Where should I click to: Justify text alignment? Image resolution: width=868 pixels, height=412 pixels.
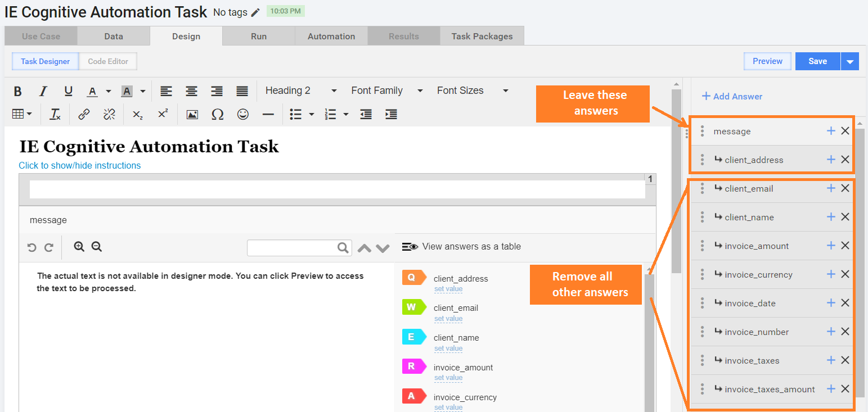242,91
